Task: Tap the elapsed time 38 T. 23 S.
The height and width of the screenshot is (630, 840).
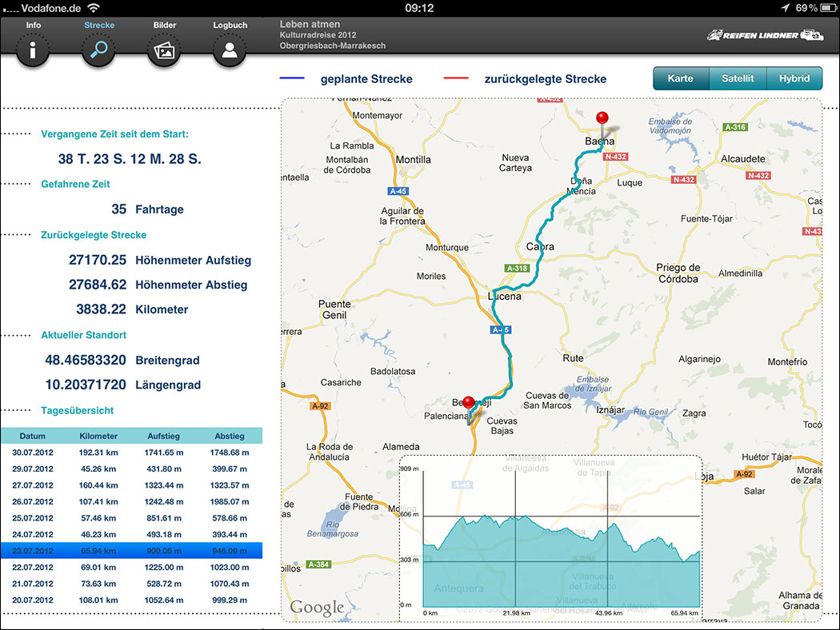Action: click(x=130, y=159)
